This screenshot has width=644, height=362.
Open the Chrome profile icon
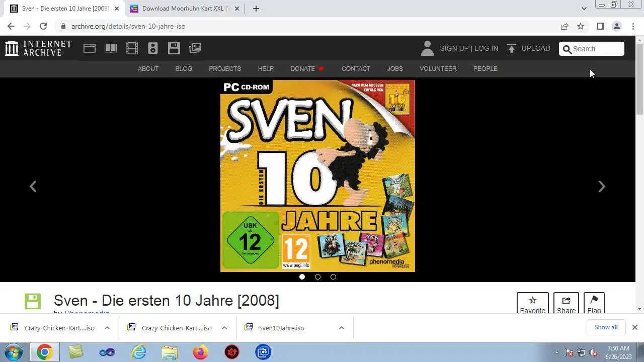point(617,26)
